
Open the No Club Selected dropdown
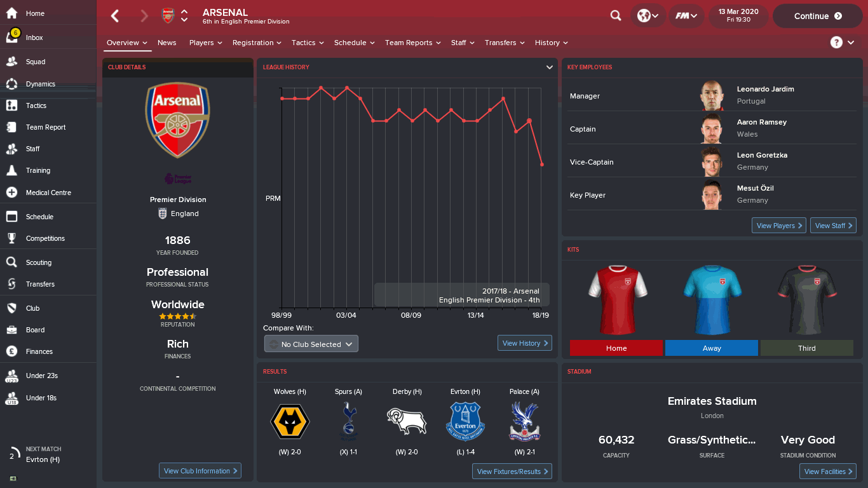point(311,344)
